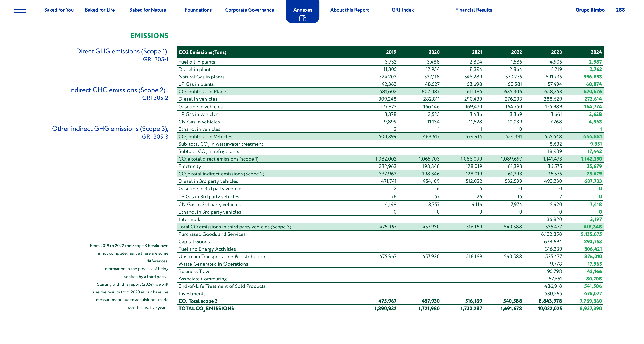Click the CO2 Emissions(Tons) table header
The image size is (644, 344).
tap(202, 52)
